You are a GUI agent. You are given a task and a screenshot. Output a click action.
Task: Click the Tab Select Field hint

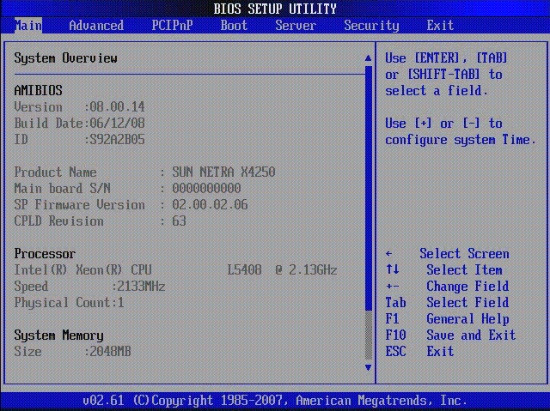click(447, 303)
